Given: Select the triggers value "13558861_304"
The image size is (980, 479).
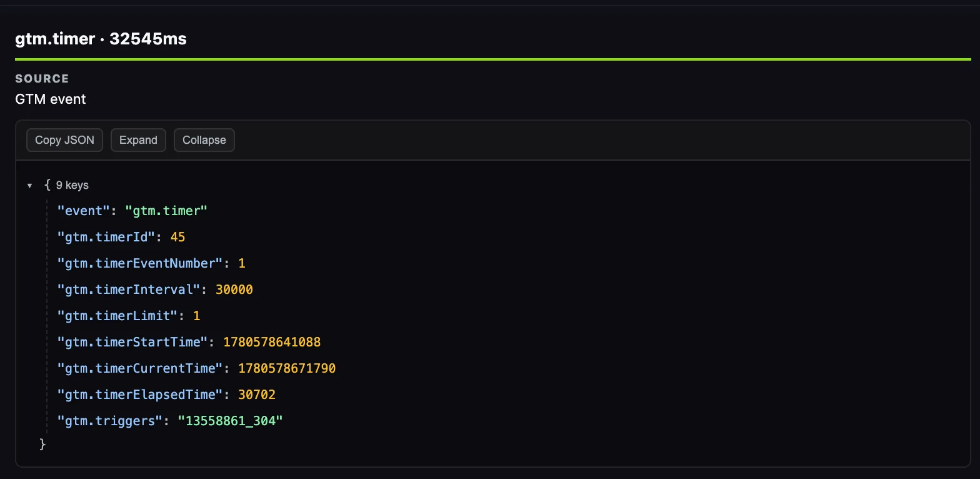Looking at the screenshot, I should 231,421.
